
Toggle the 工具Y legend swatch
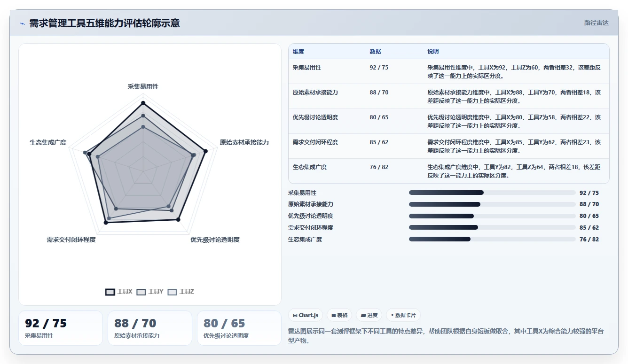point(141,292)
